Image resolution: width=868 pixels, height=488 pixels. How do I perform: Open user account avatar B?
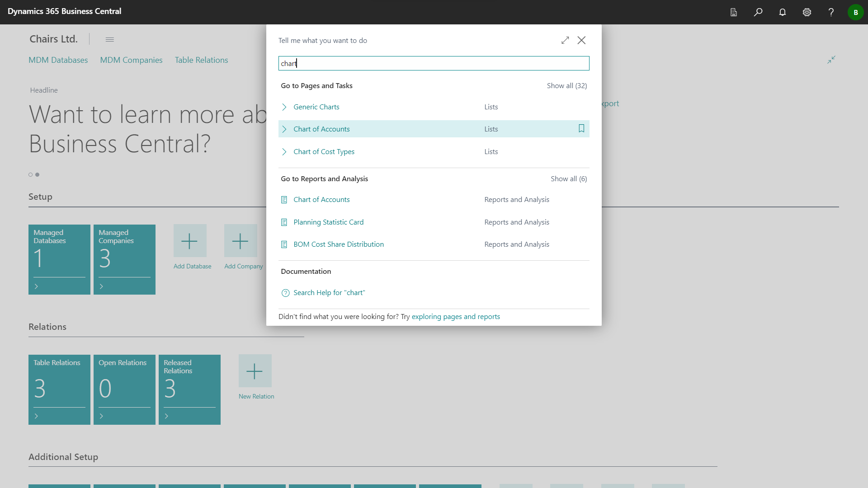[x=855, y=12]
